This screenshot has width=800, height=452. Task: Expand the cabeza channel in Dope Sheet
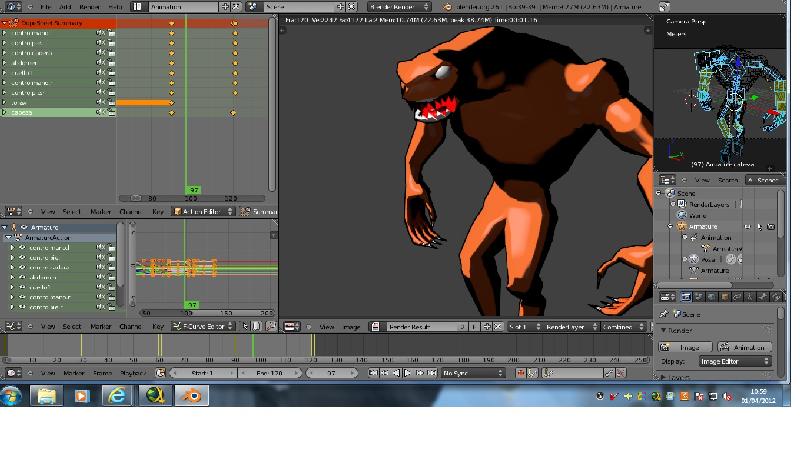[x=5, y=112]
